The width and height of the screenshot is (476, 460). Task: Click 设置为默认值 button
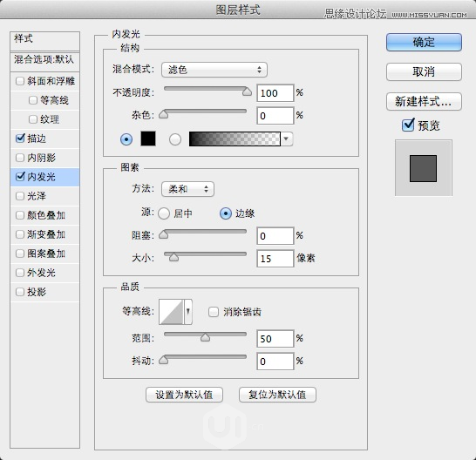184,395
